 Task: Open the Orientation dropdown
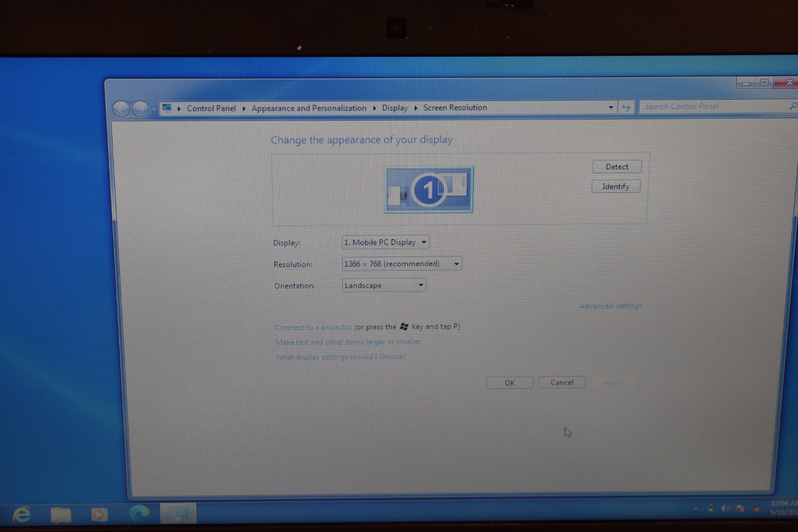[x=384, y=285]
